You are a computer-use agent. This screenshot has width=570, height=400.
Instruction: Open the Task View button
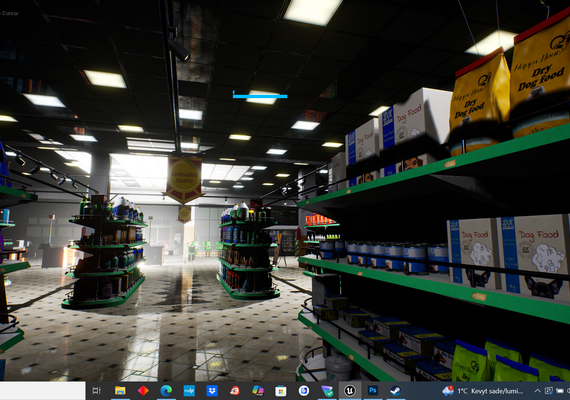tap(97, 391)
